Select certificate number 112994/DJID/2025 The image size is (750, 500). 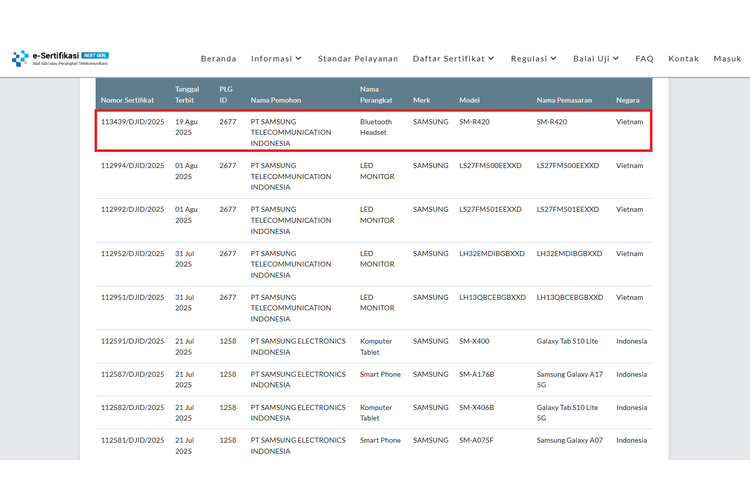click(x=132, y=166)
